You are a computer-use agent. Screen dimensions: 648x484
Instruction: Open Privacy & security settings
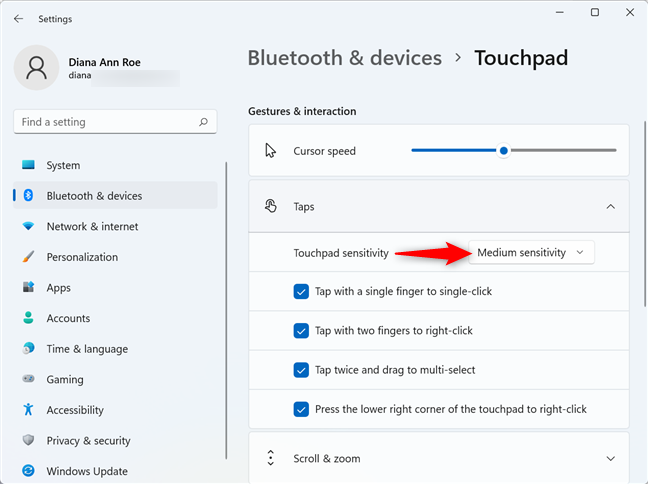coord(115,440)
